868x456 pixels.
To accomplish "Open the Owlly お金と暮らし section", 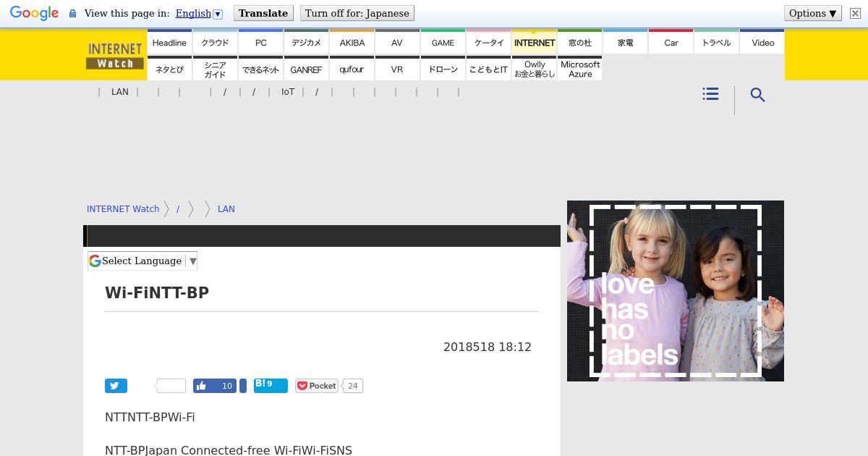I will tap(534, 69).
